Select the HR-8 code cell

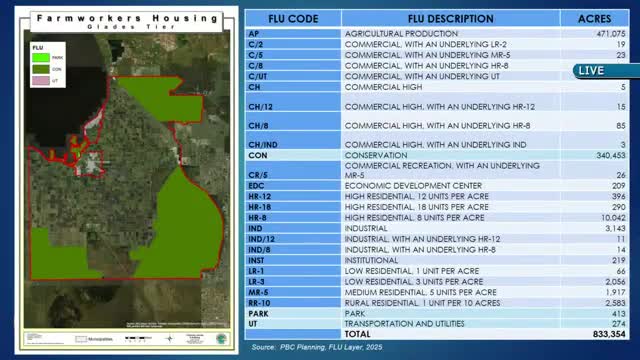tap(293, 217)
